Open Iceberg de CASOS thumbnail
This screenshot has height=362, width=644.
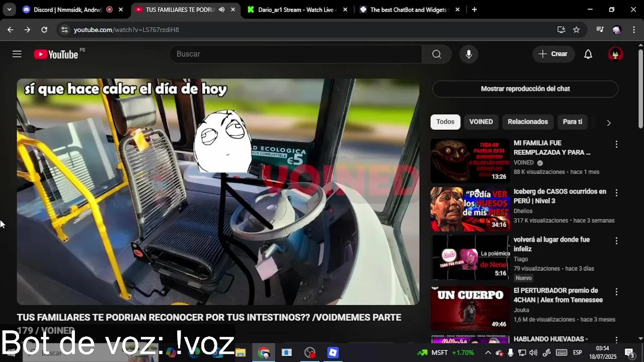point(470,210)
